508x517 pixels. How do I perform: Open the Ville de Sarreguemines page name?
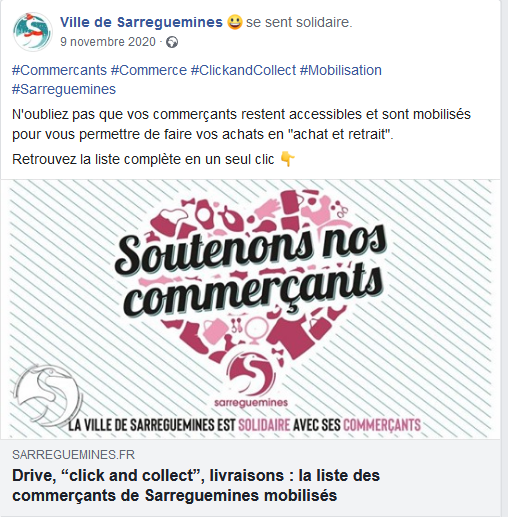tap(141, 22)
